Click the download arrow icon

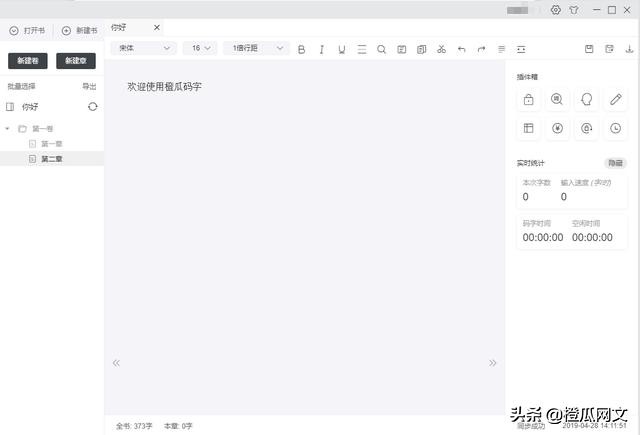pyautogui.click(x=629, y=49)
